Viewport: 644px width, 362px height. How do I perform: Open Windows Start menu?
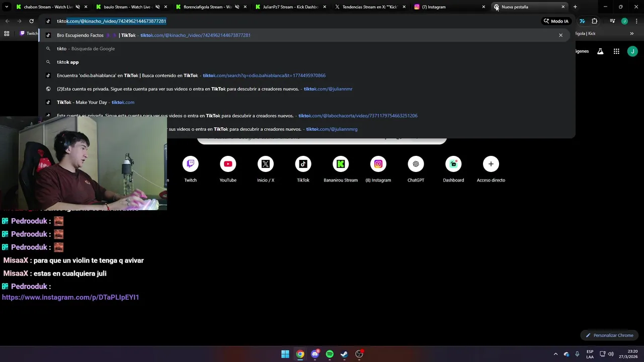coord(285,354)
